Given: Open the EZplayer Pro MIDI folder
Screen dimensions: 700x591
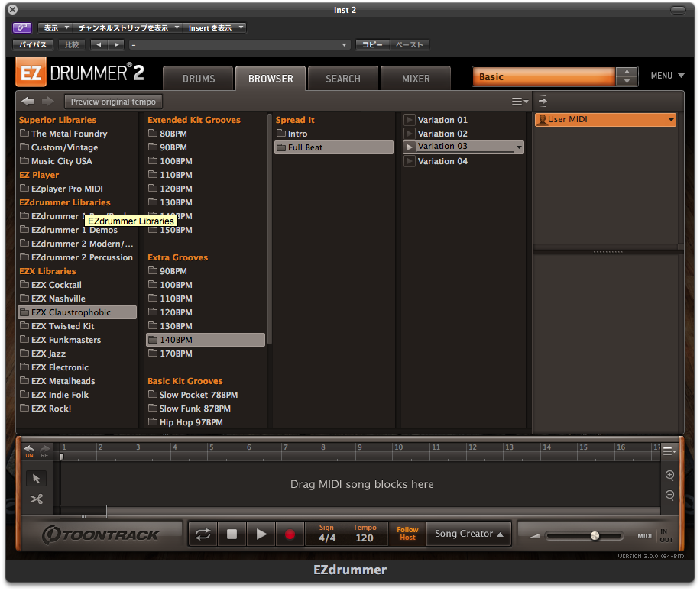Looking at the screenshot, I should 62,189.
